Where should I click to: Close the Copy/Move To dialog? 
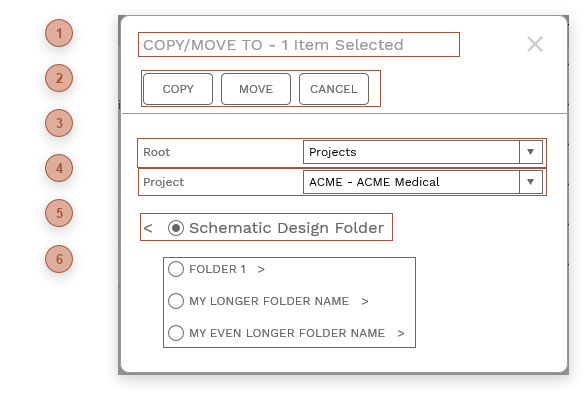[535, 44]
